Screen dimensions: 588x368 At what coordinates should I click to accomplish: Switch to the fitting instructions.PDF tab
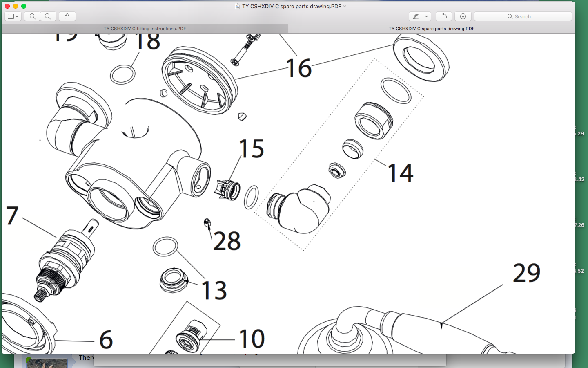pos(145,29)
